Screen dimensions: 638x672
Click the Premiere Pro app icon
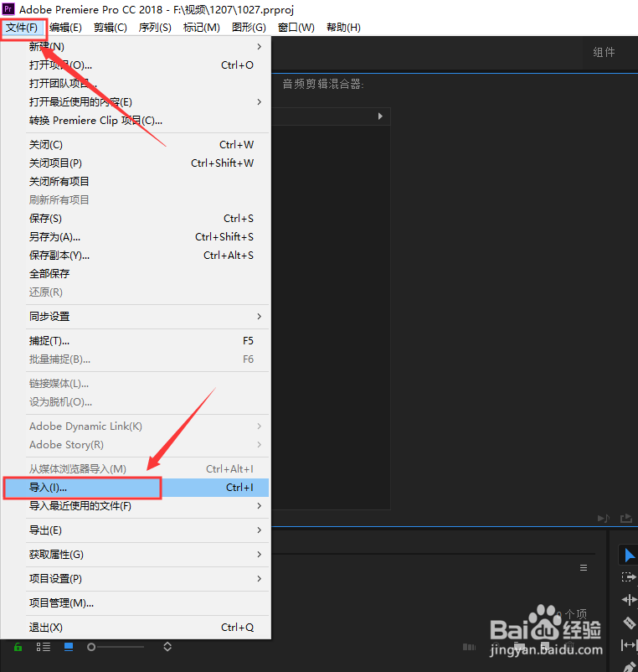coord(8,8)
